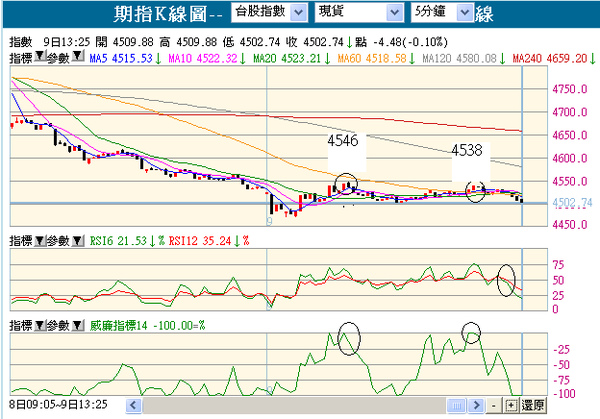Image resolution: width=600 pixels, height=419 pixels.
Task: Click the plus zoom-in button
Action: click(511, 405)
